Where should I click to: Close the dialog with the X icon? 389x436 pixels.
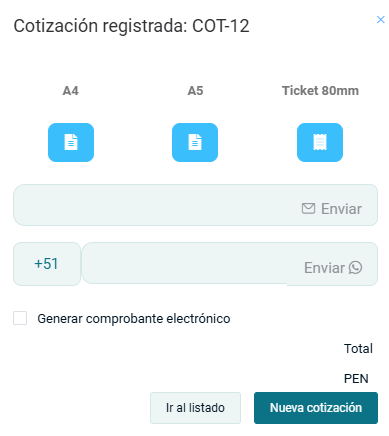coord(381,20)
